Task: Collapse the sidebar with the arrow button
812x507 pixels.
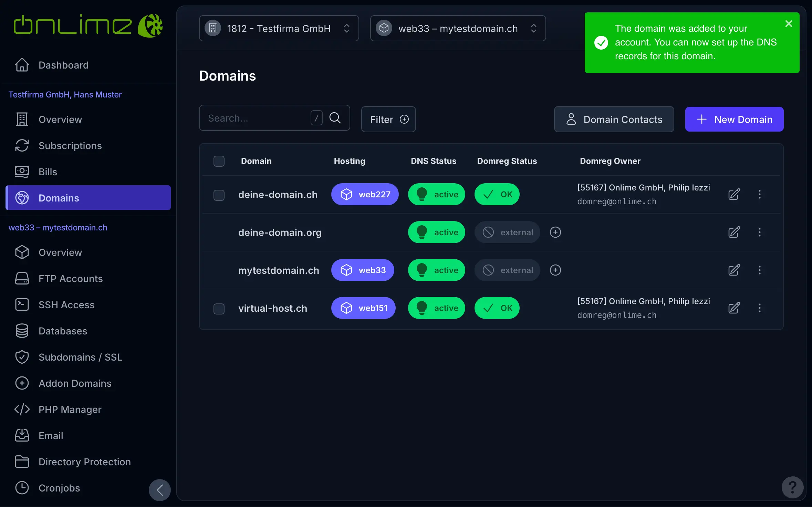Action: tap(159, 490)
